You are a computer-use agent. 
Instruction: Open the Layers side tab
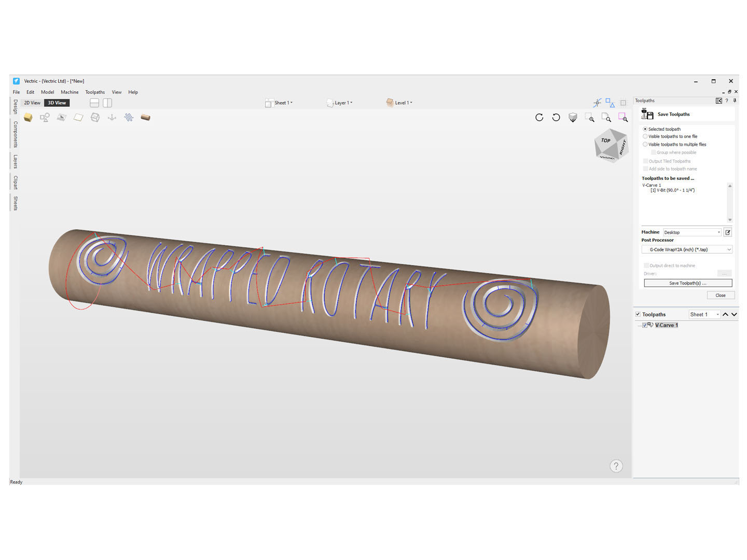15,162
